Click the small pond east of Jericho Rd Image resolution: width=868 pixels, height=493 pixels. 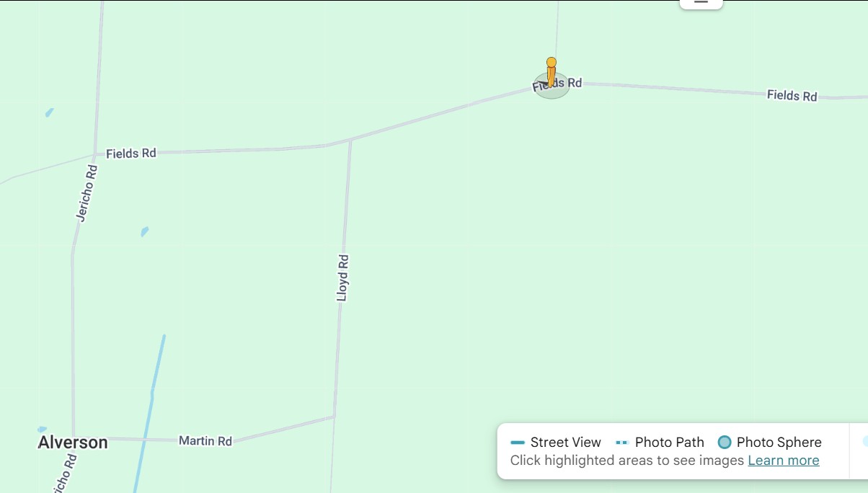(145, 231)
